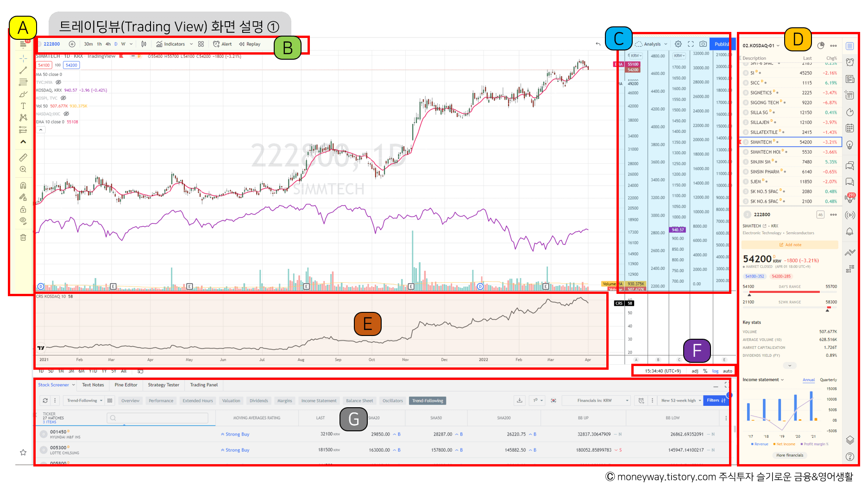The width and height of the screenshot is (868, 491).
Task: Open the Strategy Tester tab
Action: (x=164, y=385)
